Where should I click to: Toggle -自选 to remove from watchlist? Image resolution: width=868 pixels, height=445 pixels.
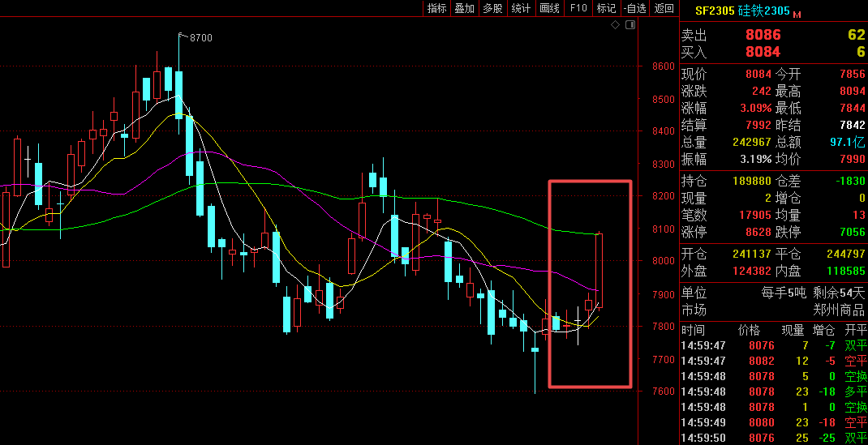634,8
